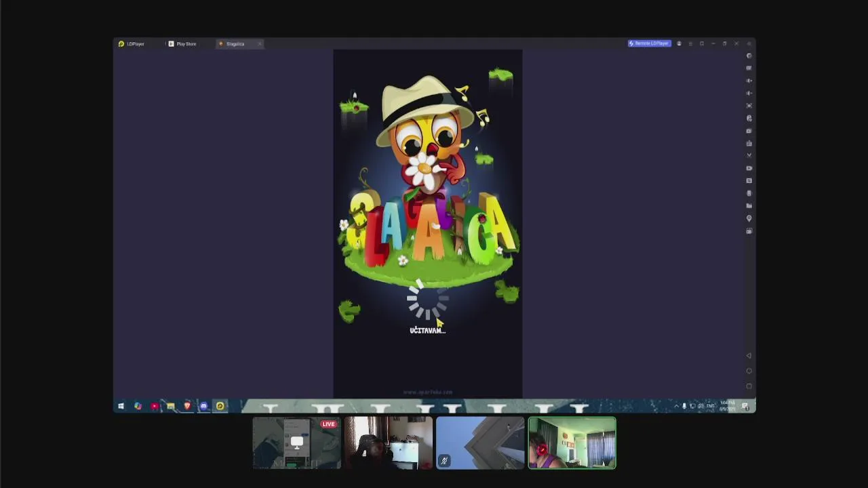Click the LIVE badge on the shared-screen thumbnail
This screenshot has height=488, width=868.
(x=329, y=424)
